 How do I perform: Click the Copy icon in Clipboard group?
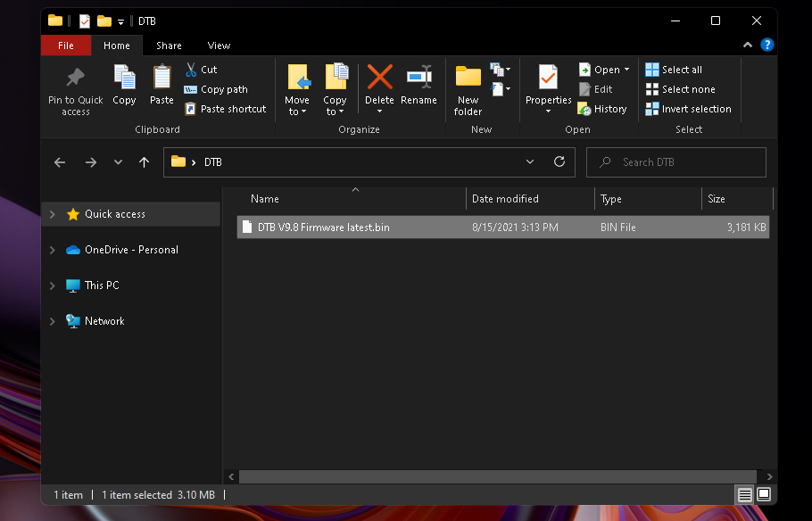tap(124, 86)
